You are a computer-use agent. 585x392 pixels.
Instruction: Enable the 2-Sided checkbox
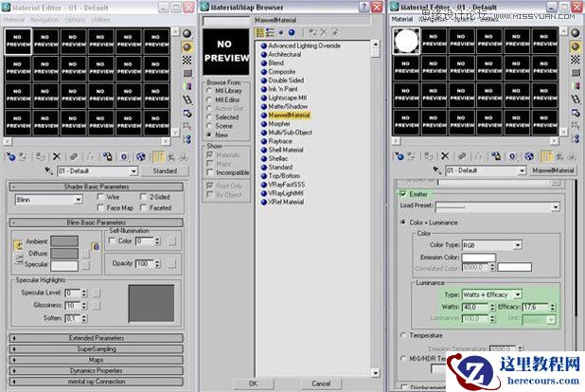[143, 197]
